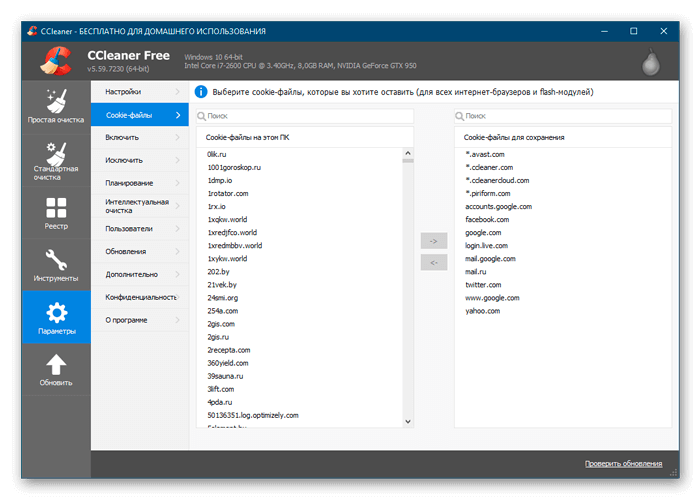700x499 pixels.
Task: Open the Пользователи tab
Action: (140, 229)
